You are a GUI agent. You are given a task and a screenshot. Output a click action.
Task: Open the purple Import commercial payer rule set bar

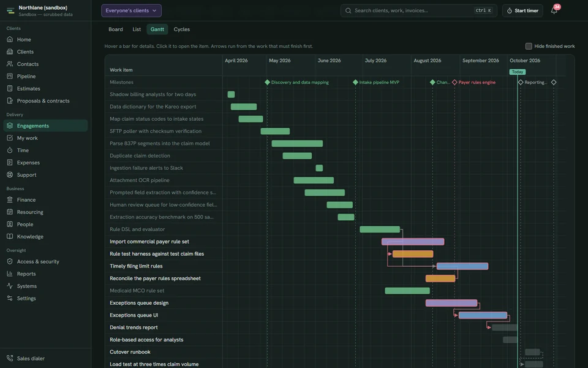click(x=413, y=242)
